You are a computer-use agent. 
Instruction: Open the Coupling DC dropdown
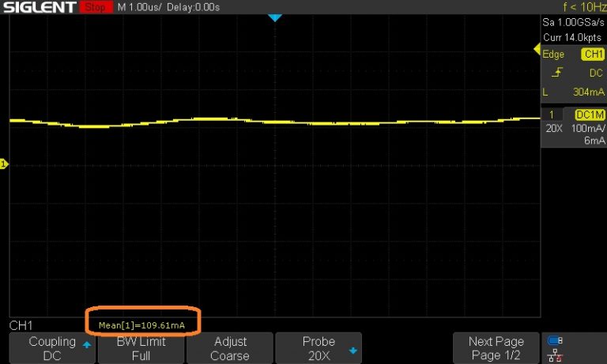click(51, 348)
